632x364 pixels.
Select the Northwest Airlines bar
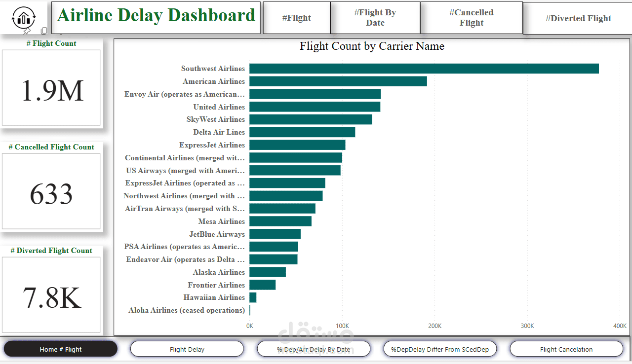click(x=286, y=196)
